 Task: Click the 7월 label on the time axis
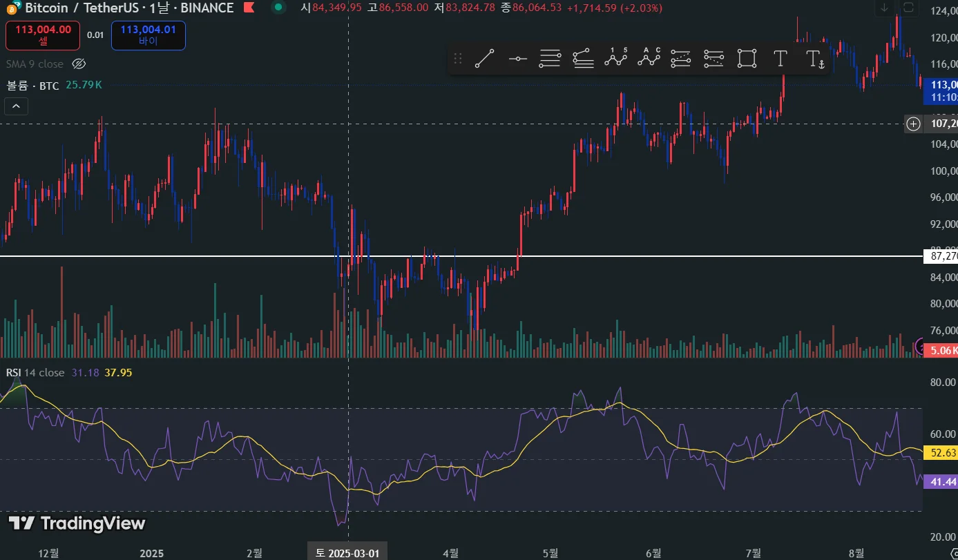(x=754, y=552)
